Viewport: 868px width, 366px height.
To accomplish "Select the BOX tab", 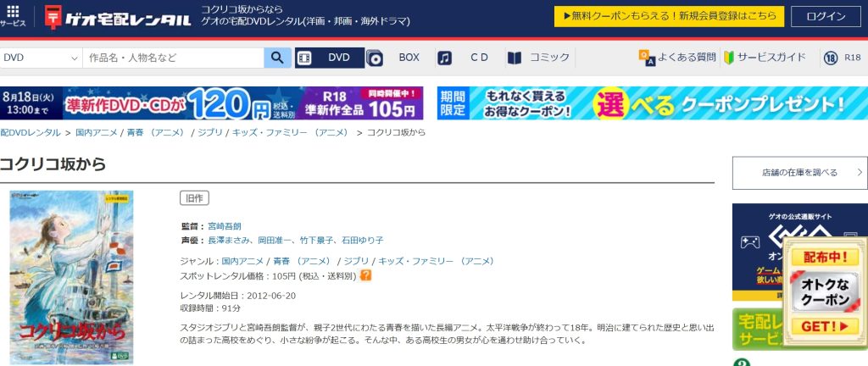I will point(409,58).
